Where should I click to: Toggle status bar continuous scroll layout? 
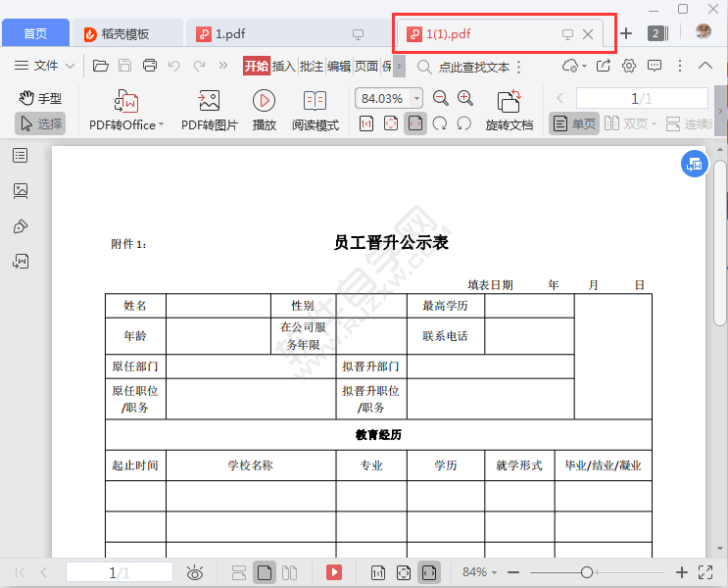pos(239,572)
